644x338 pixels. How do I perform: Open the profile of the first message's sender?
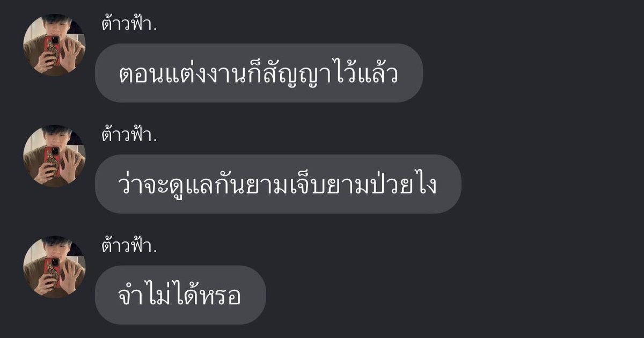pyautogui.click(x=54, y=45)
